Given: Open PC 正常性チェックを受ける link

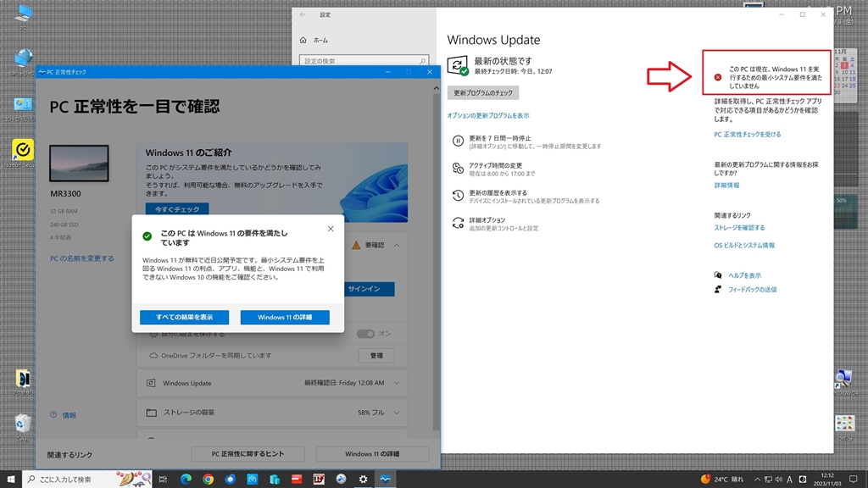Looking at the screenshot, I should tap(748, 135).
